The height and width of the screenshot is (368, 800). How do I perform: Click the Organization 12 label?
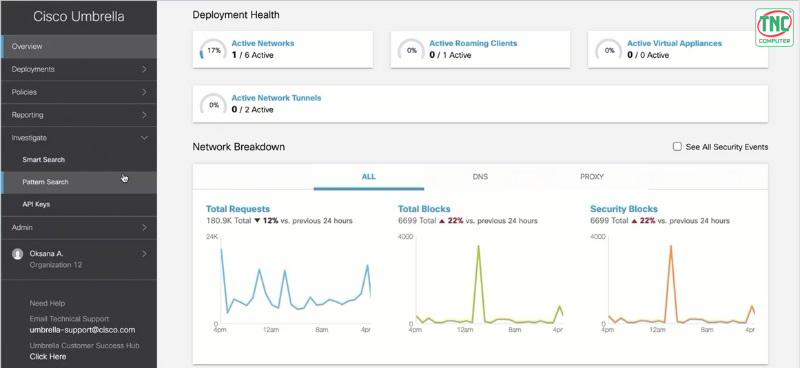[x=55, y=265]
